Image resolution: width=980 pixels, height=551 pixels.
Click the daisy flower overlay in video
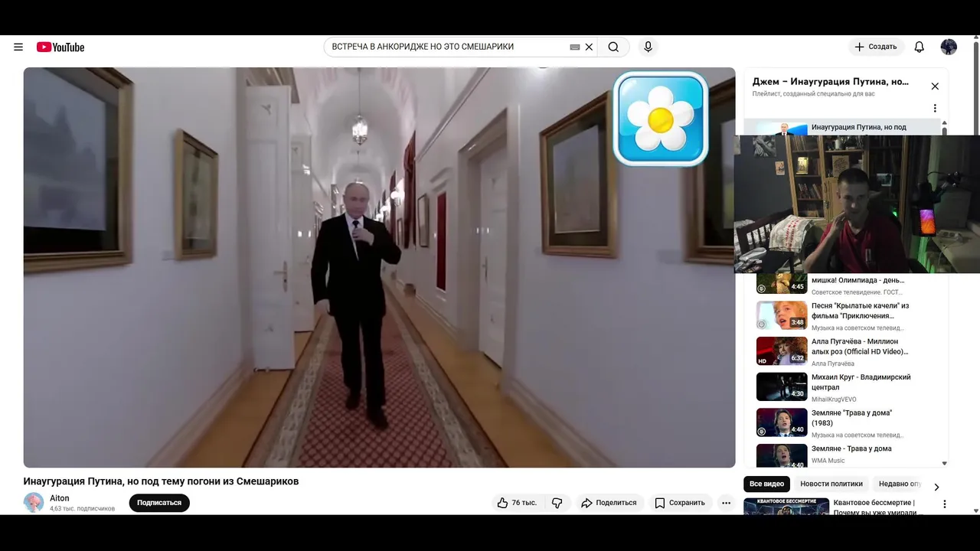pos(661,119)
